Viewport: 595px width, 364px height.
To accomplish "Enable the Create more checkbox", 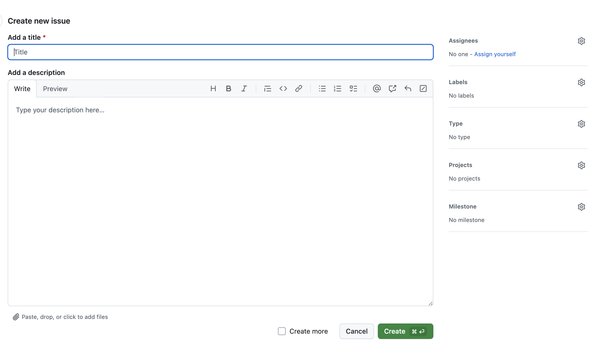I will tap(282, 331).
